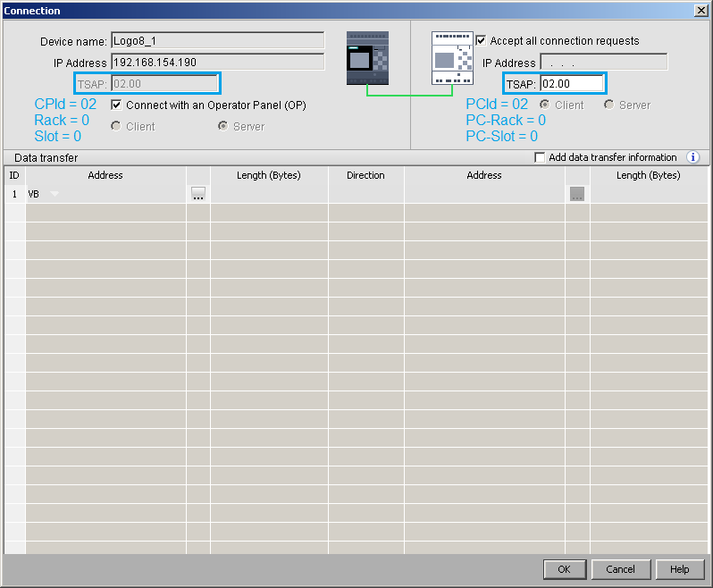
Task: Expand the VB address type dropdown
Action: tap(54, 194)
